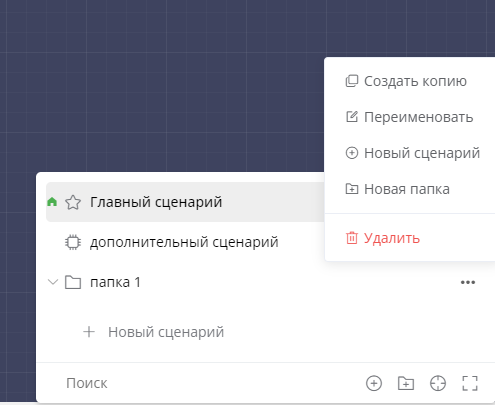
Task: Select the папка 1 folder label
Action: tap(115, 282)
